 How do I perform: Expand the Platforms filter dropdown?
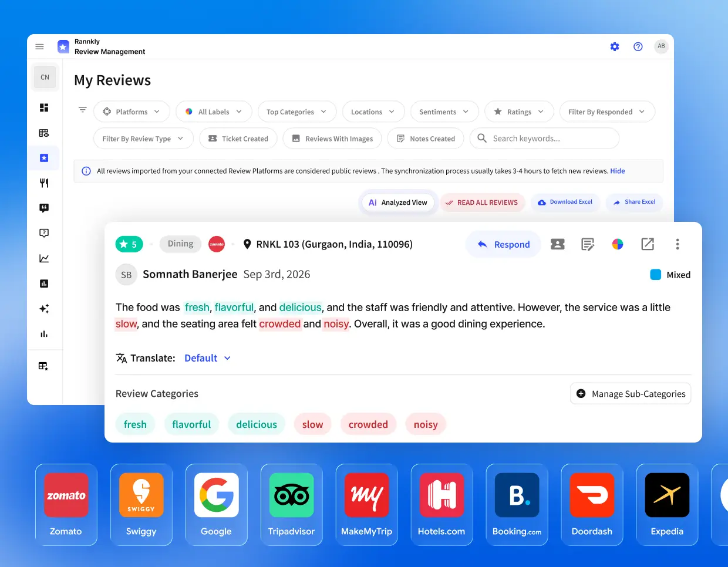pyautogui.click(x=132, y=112)
